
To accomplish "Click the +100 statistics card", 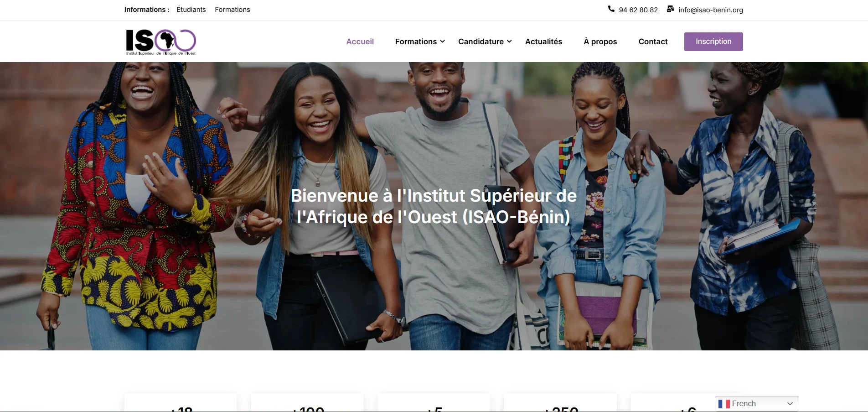I will point(307,403).
